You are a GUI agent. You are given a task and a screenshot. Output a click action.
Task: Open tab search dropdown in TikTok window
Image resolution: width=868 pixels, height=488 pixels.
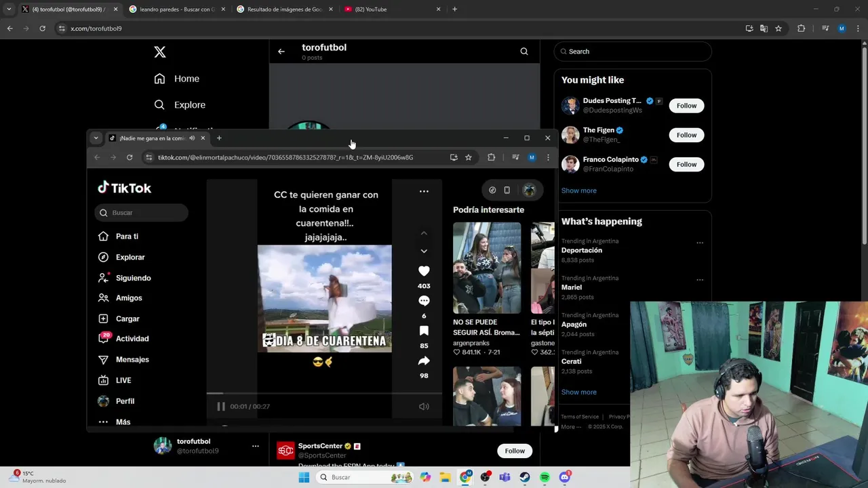(96, 138)
